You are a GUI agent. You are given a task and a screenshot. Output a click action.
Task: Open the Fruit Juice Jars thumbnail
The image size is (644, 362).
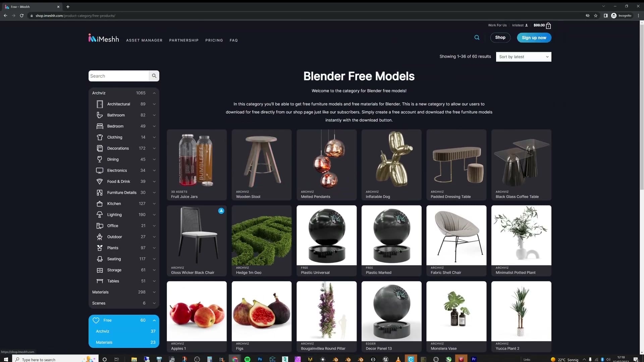197,159
